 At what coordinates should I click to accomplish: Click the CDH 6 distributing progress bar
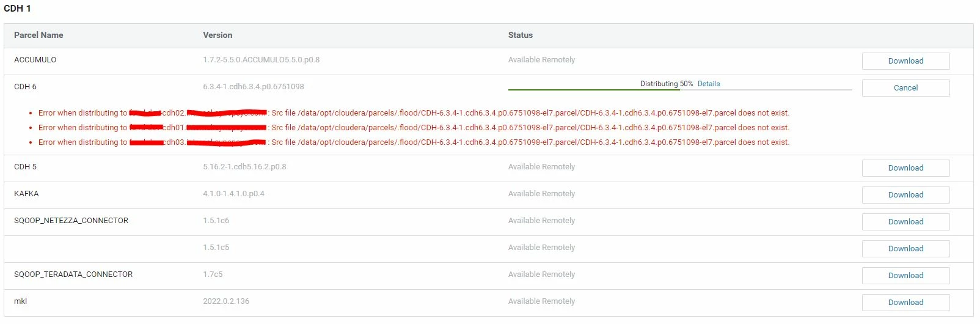[x=680, y=90]
